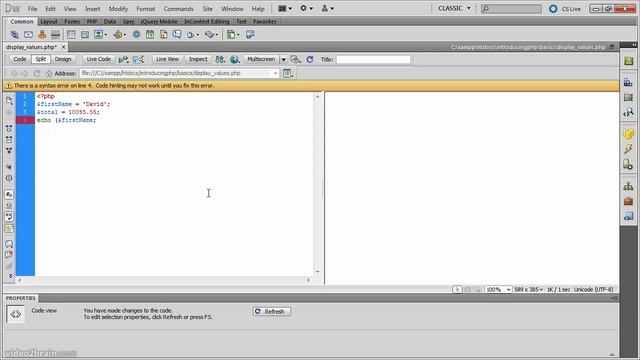Select the Layout insert tab
The image size is (640, 360).
point(49,21)
